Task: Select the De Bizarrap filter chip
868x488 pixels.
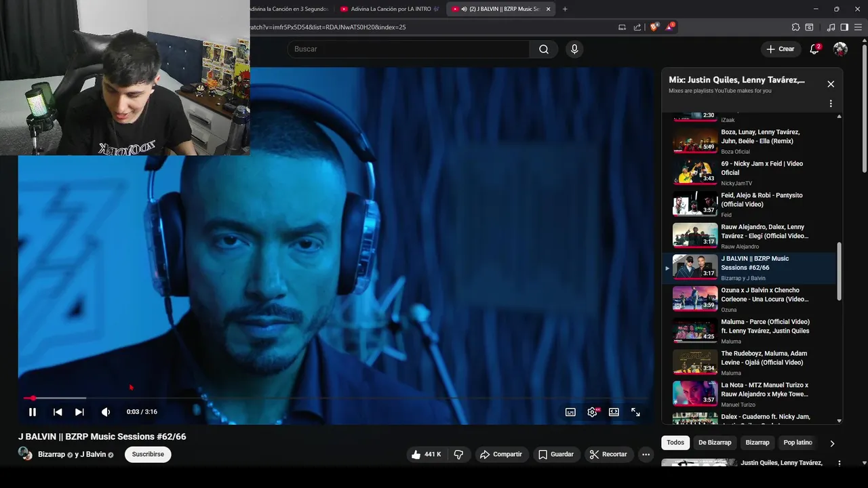Action: click(715, 443)
